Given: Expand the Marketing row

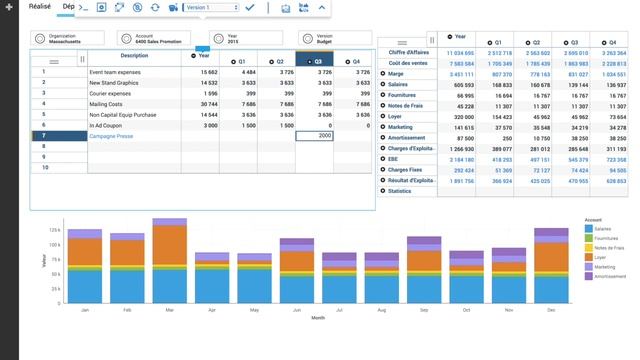Looking at the screenshot, I should [x=383, y=127].
